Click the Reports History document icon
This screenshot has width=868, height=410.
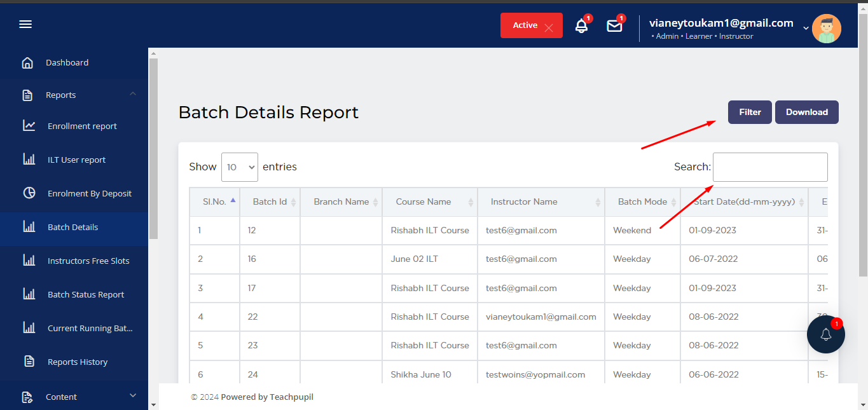point(29,362)
